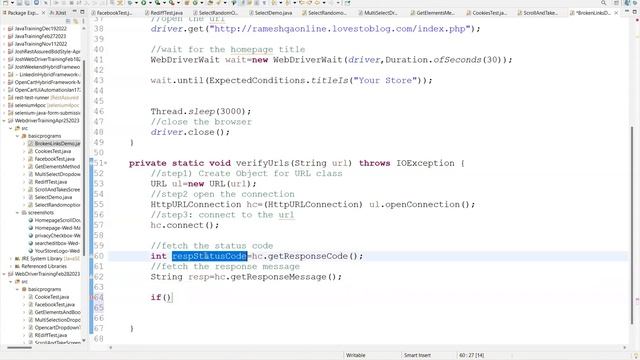Select the JavaTrainingDec192022 project
The height and width of the screenshot is (360, 640).
tap(40, 29)
